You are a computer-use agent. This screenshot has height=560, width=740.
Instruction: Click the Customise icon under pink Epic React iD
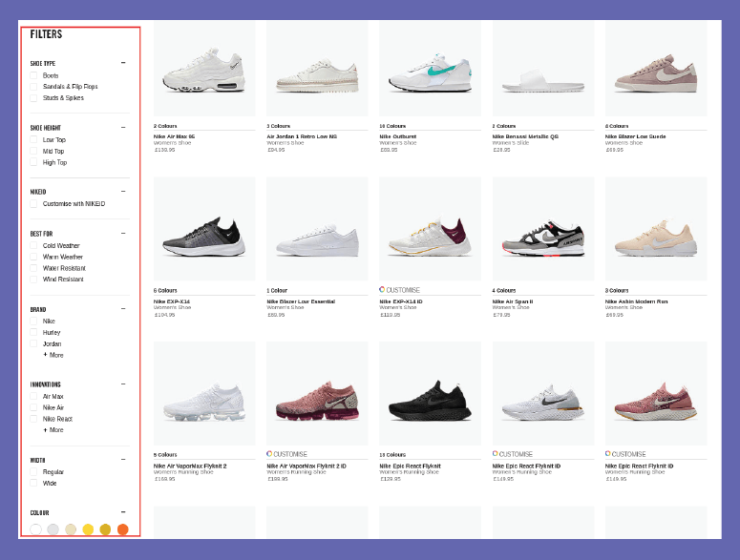coord(608,453)
